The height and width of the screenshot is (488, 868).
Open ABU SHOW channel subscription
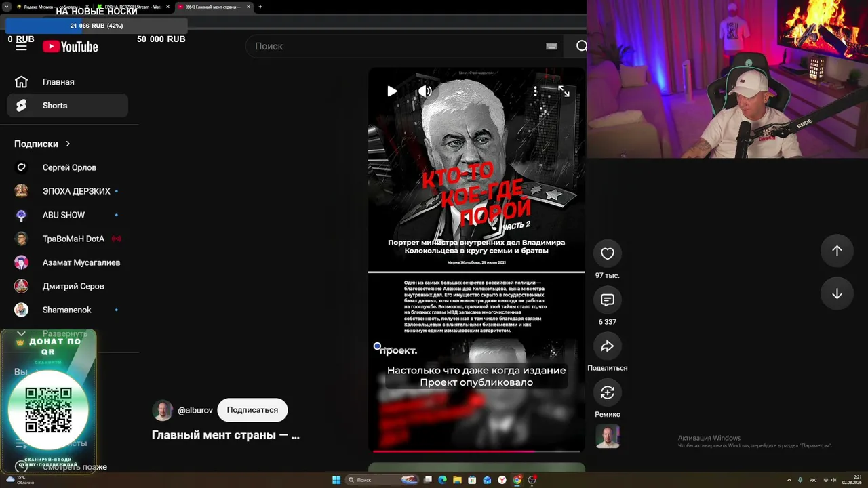68,215
